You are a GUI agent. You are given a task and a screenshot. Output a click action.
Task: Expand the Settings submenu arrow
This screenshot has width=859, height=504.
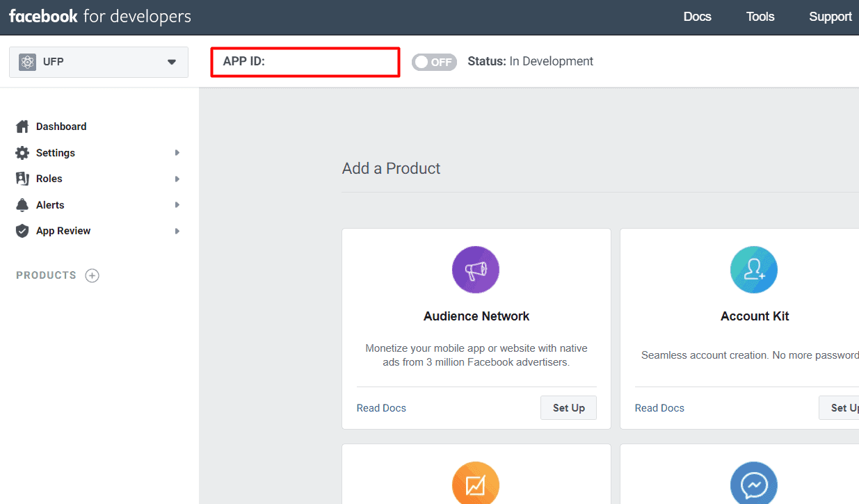[x=177, y=153]
